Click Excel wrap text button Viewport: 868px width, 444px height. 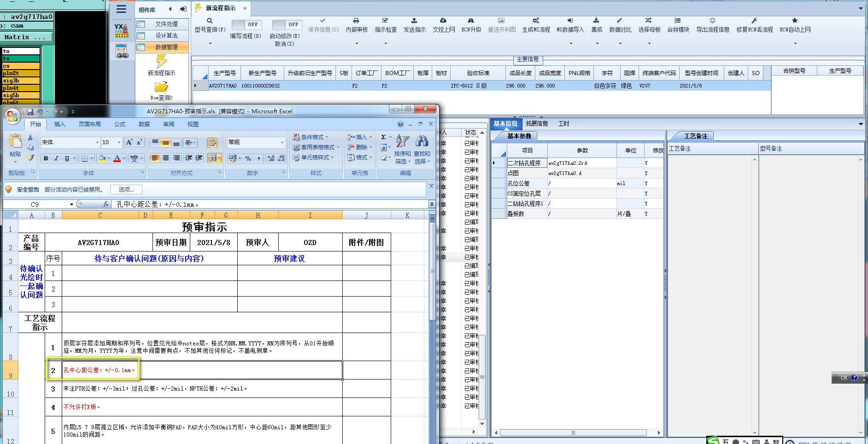(212, 142)
